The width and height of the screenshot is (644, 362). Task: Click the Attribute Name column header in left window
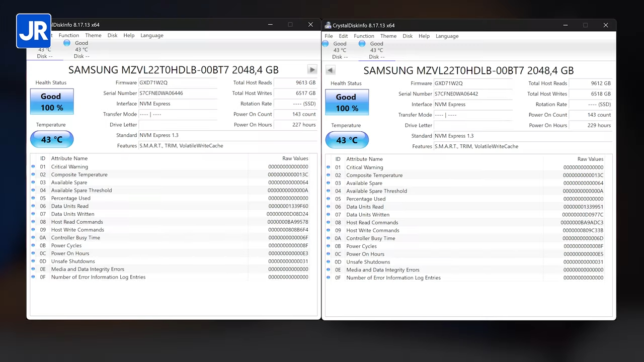69,158
